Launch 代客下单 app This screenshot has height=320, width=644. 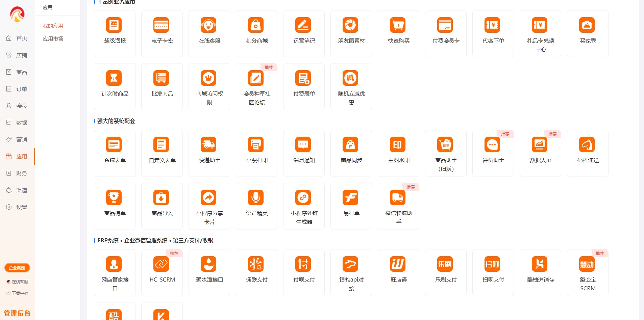(x=493, y=34)
